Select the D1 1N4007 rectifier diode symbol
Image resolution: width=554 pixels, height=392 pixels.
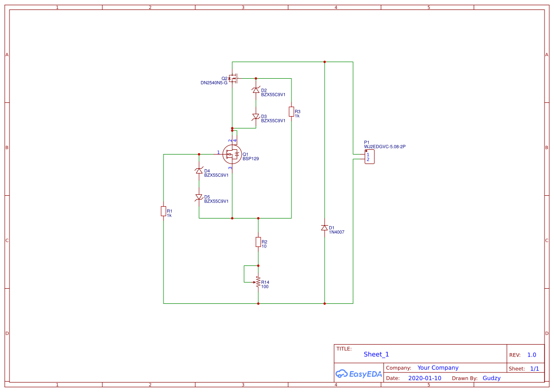pos(325,228)
